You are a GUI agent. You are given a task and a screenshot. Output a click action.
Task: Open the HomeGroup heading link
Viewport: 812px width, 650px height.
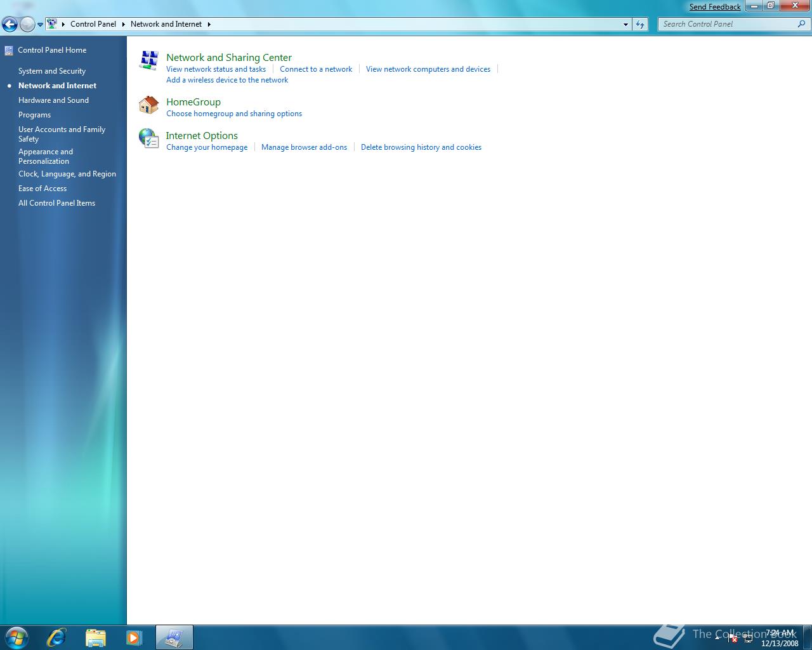193,102
